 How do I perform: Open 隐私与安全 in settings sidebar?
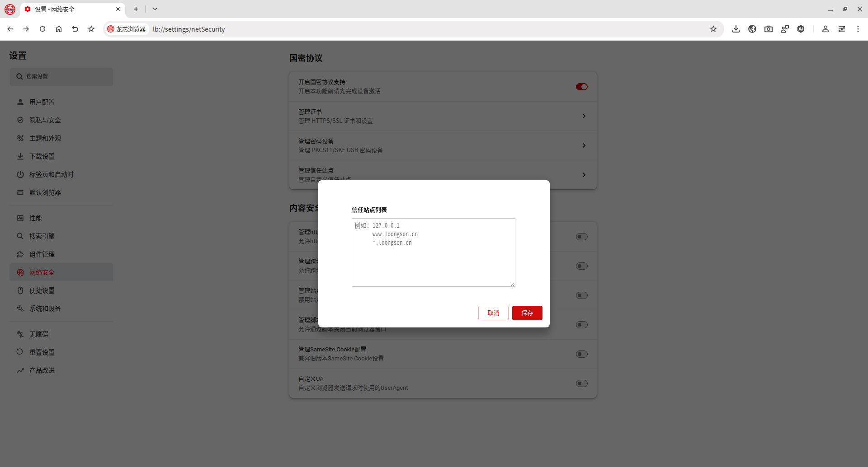(45, 120)
